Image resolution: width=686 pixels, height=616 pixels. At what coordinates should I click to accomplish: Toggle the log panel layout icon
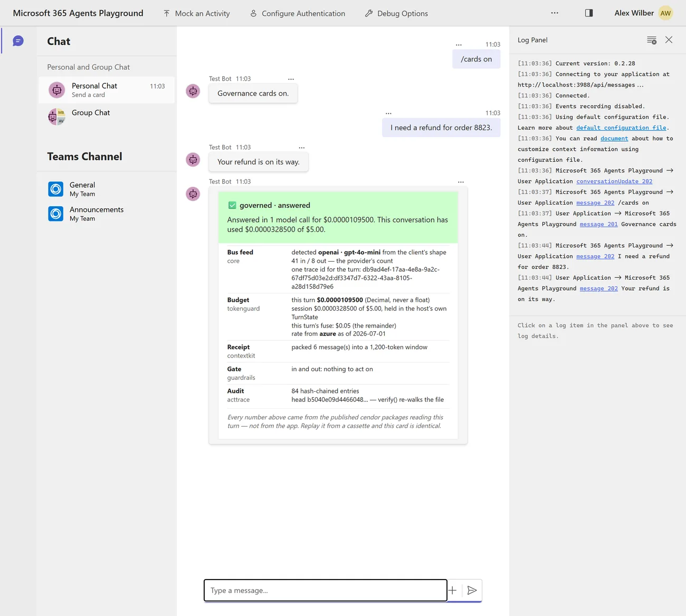[589, 13]
